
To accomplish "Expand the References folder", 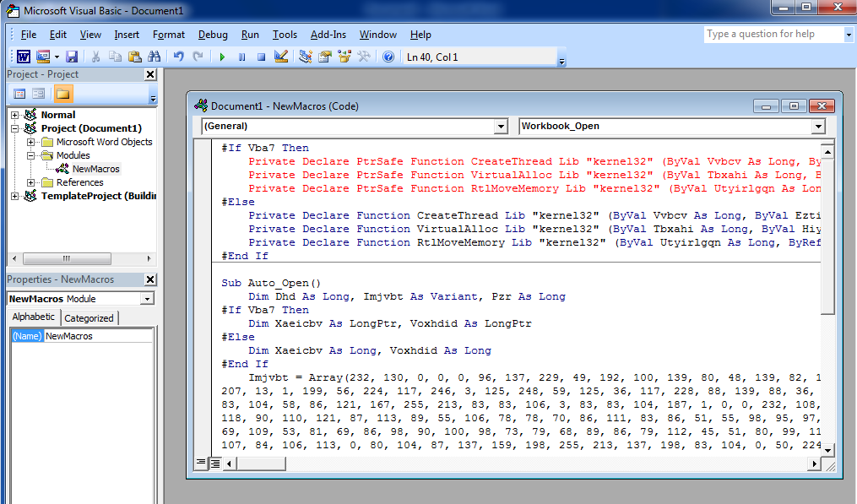I will click(30, 182).
